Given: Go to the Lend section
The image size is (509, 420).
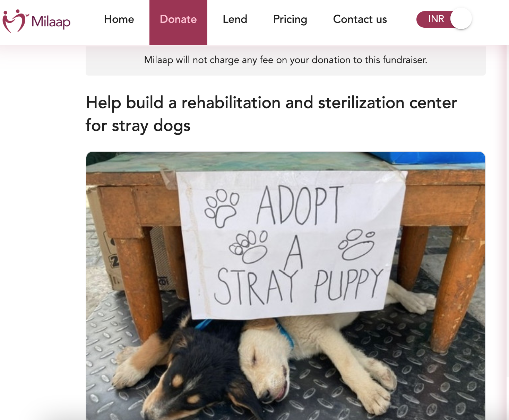Looking at the screenshot, I should tap(235, 19).
